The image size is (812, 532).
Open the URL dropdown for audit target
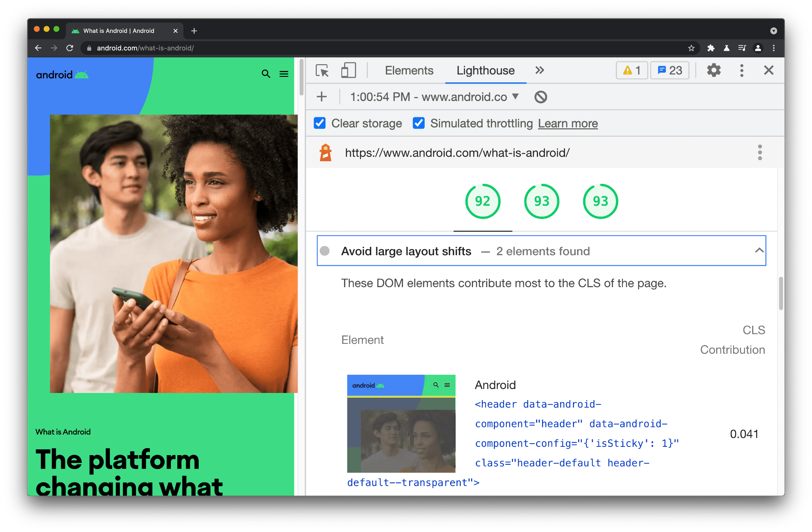(x=515, y=97)
